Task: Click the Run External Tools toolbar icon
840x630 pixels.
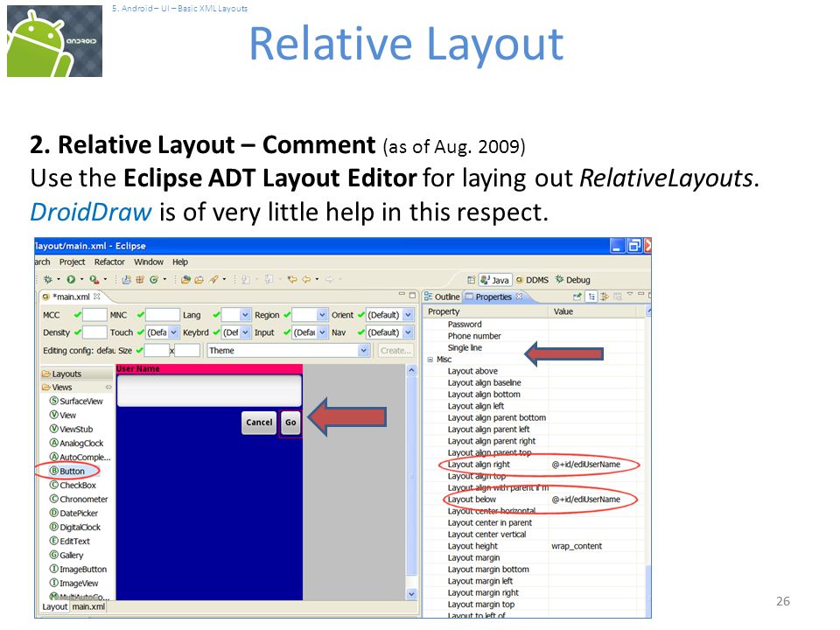Action: (x=94, y=280)
